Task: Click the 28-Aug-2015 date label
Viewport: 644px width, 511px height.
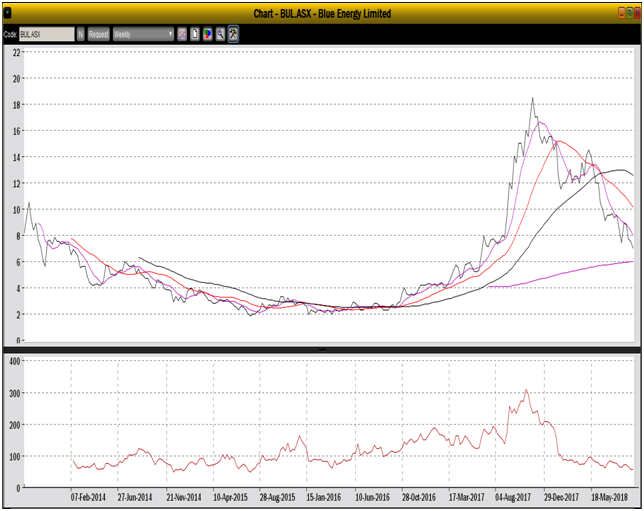Action: (x=277, y=497)
